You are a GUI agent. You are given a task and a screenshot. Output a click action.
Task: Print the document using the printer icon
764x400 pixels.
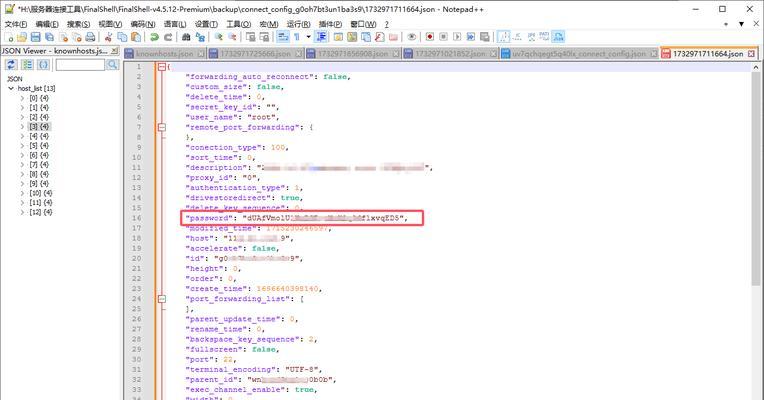(x=90, y=37)
